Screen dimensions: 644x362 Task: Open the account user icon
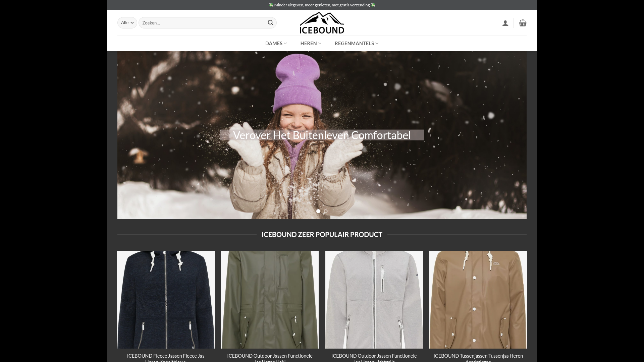(505, 23)
